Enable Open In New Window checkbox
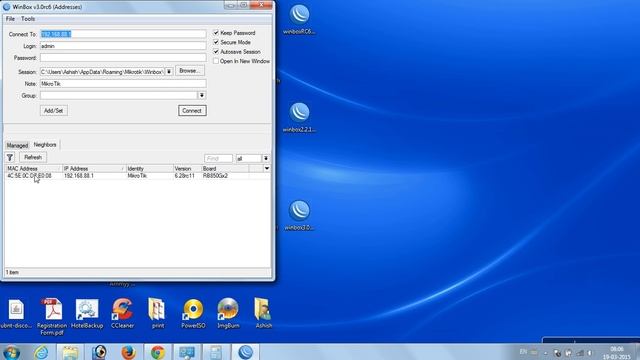640x360 pixels. pyautogui.click(x=216, y=61)
